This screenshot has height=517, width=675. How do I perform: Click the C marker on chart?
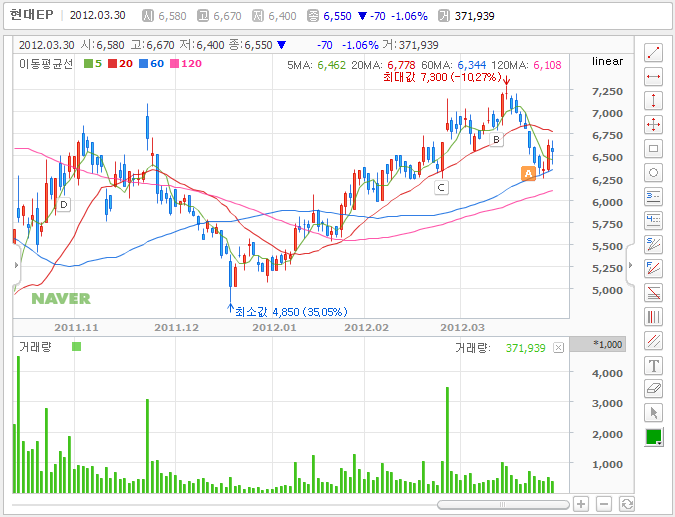[441, 188]
